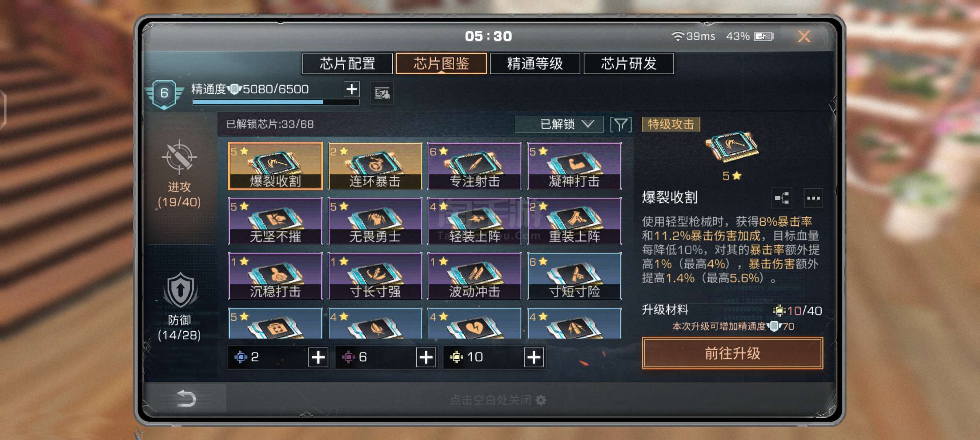Image resolution: width=980 pixels, height=440 pixels.
Task: Switch to 精通等级 tab
Action: click(x=535, y=64)
